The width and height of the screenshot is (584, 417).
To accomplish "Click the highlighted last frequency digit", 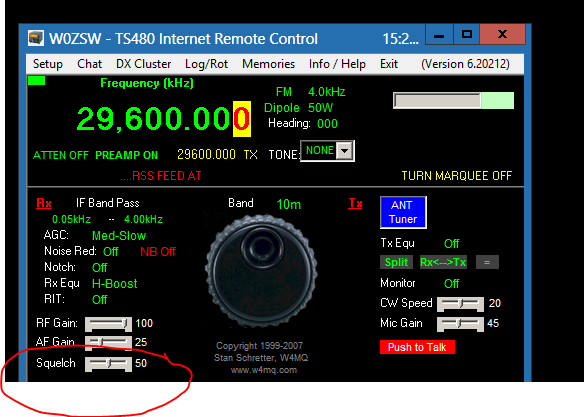I will [x=242, y=119].
